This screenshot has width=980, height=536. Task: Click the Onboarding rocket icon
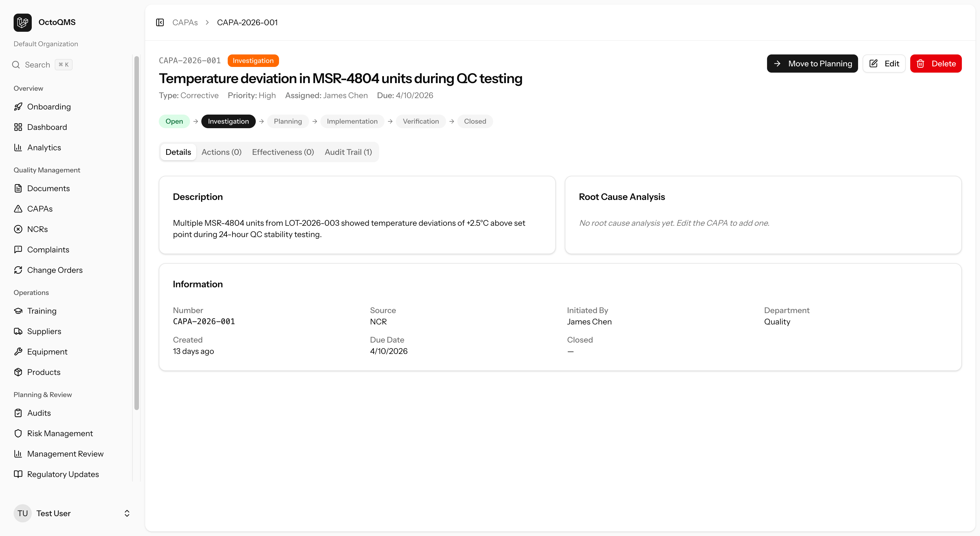pyautogui.click(x=18, y=107)
